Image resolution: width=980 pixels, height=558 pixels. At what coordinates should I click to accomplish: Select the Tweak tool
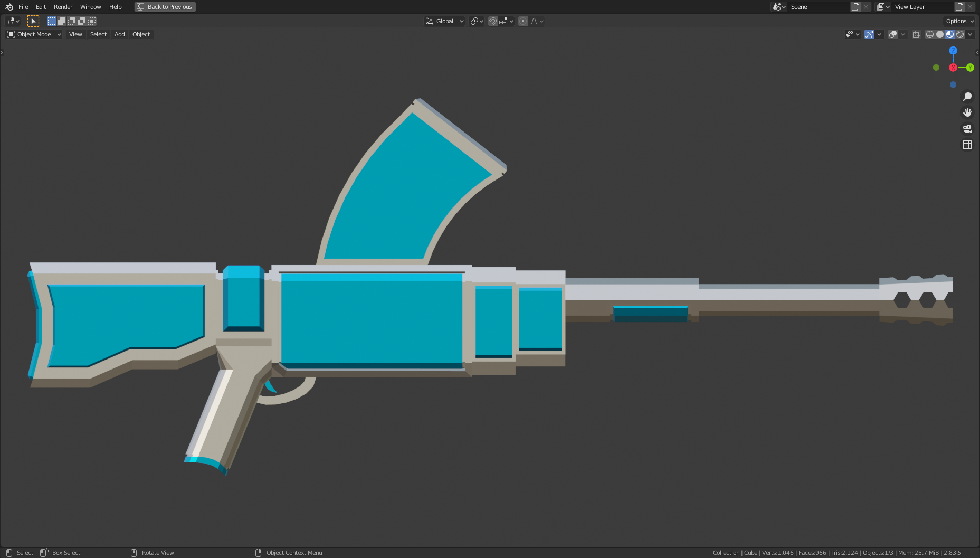33,21
